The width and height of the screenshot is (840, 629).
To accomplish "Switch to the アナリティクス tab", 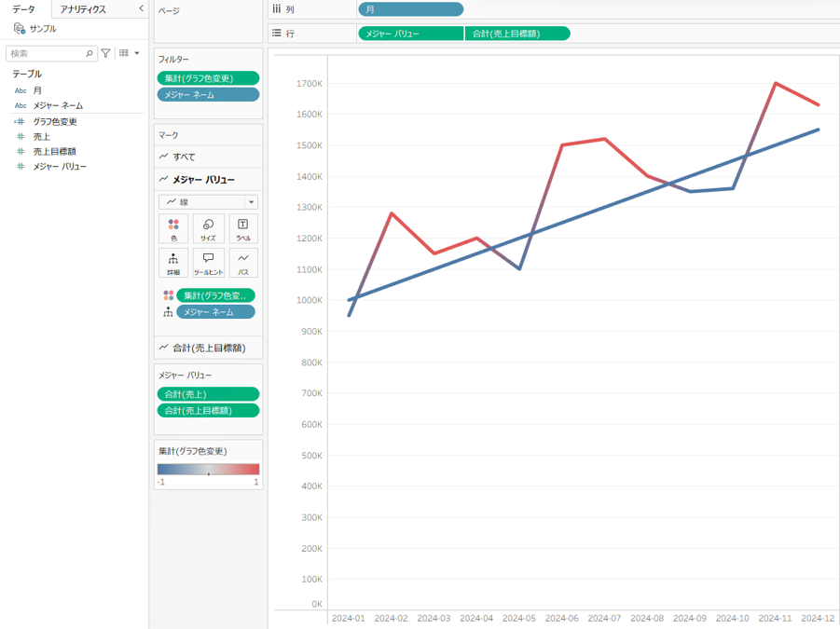I will (83, 9).
